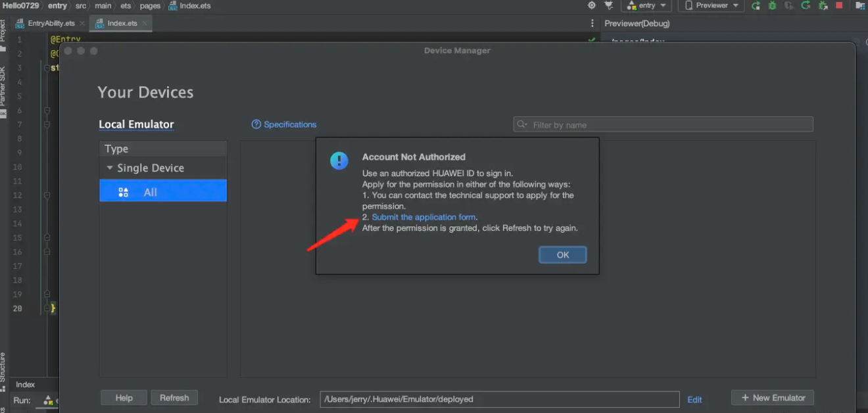Click the green hot reload arrow icon
This screenshot has height=413, width=868.
[x=806, y=5]
